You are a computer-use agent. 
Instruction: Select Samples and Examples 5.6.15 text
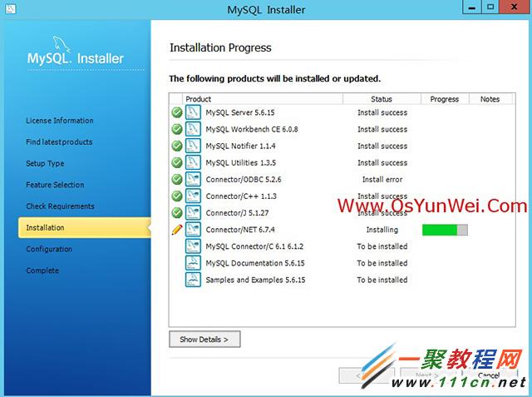point(255,280)
